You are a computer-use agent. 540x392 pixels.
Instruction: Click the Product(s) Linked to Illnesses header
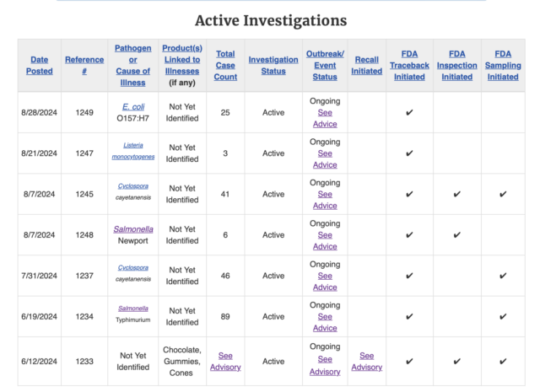181,60
